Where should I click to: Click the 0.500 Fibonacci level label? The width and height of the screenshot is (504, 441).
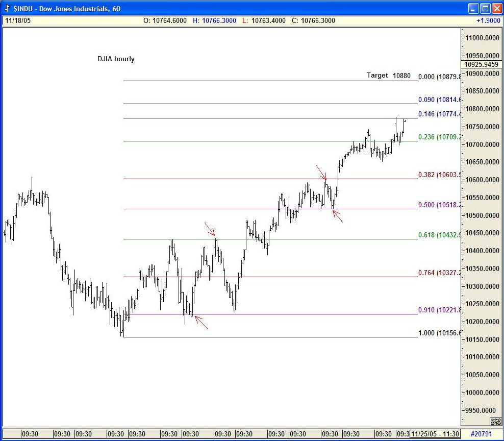[x=439, y=205]
